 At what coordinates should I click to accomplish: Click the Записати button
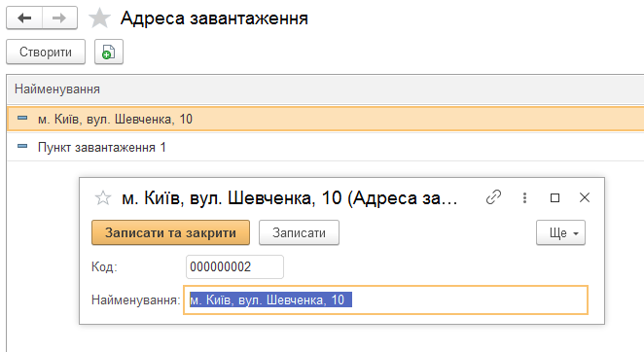[299, 233]
